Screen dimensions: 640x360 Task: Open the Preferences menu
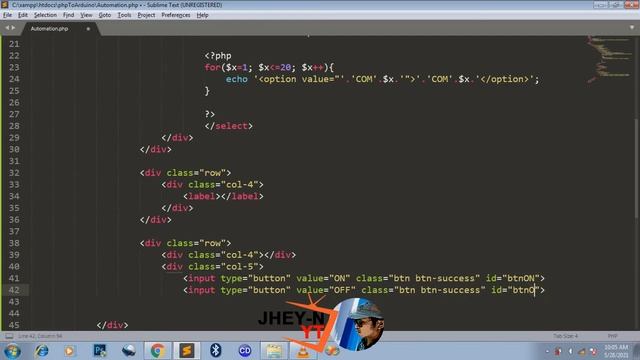click(176, 15)
